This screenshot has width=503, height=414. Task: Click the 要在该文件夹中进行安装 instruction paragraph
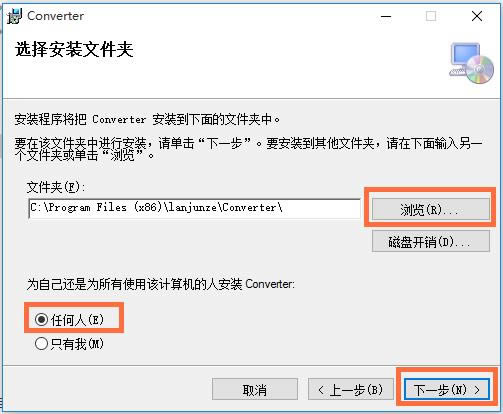[x=248, y=149]
